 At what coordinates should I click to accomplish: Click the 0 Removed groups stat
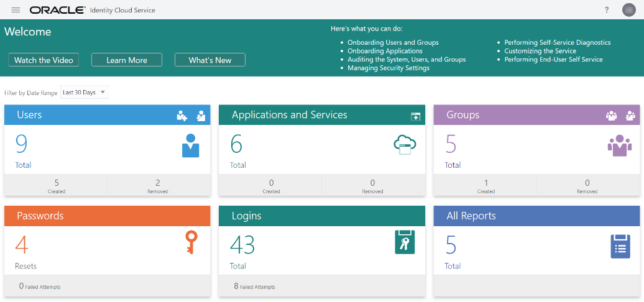587,185
